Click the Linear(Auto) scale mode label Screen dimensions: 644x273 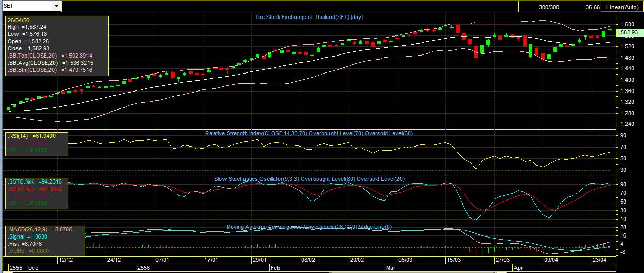pyautogui.click(x=623, y=7)
